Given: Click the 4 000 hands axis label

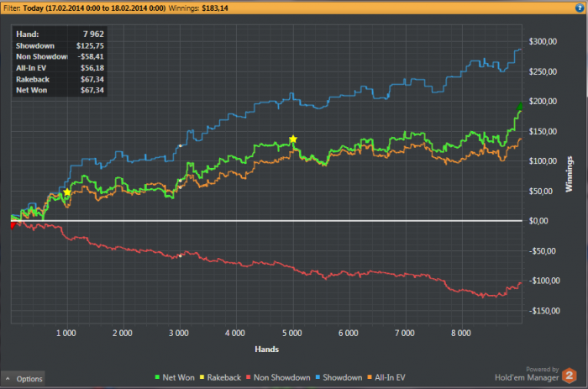Looking at the screenshot, I should 235,333.
